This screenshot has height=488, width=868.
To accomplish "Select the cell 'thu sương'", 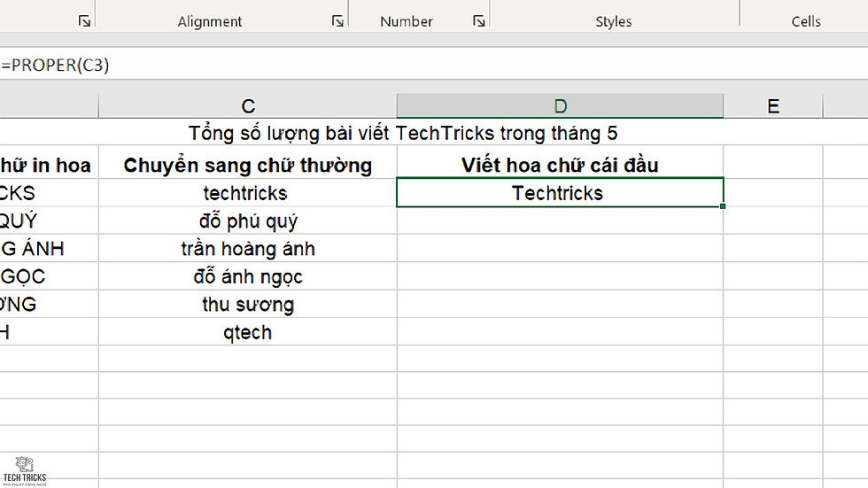I will pyautogui.click(x=248, y=305).
